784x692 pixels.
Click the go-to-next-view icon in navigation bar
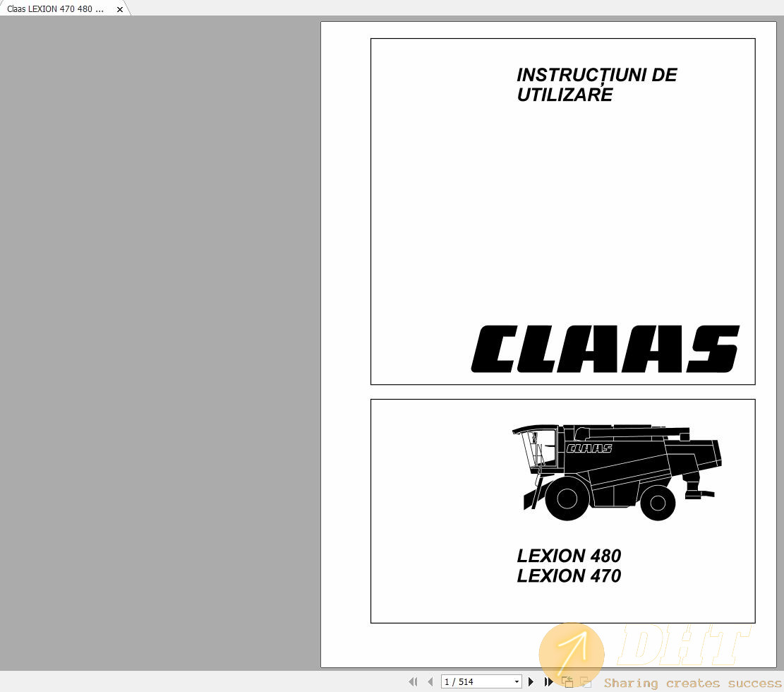(586, 681)
